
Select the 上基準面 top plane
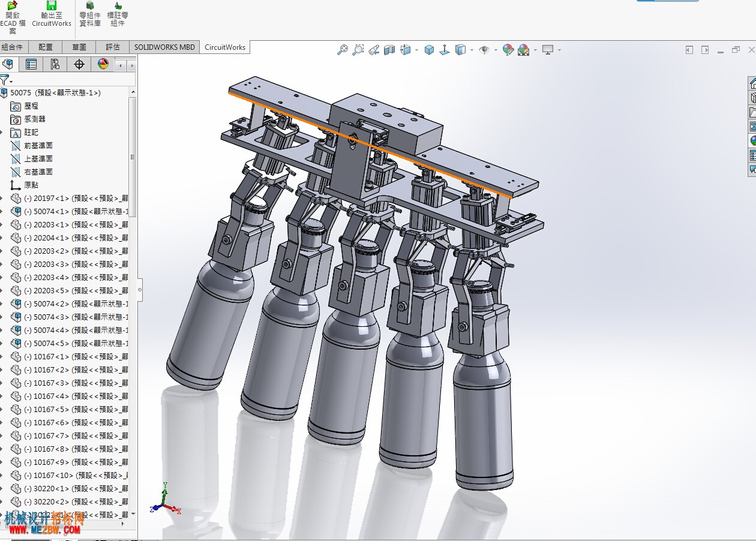[32, 159]
